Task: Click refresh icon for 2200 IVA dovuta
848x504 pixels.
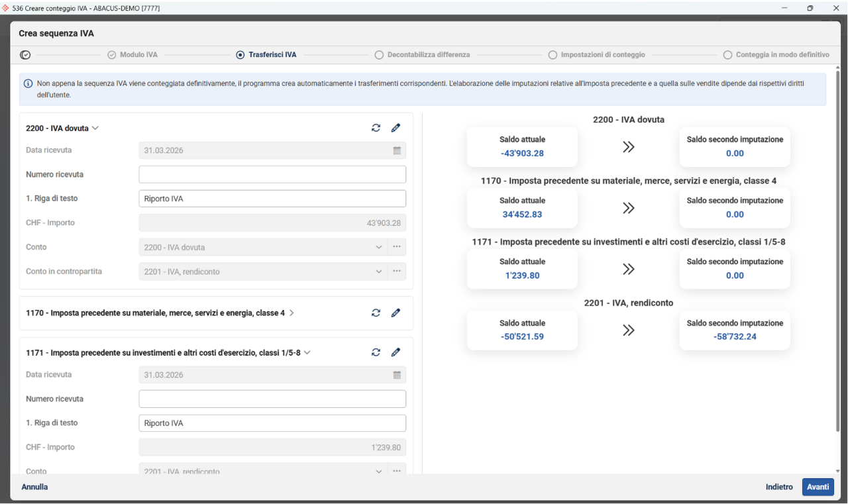Action: click(x=376, y=128)
